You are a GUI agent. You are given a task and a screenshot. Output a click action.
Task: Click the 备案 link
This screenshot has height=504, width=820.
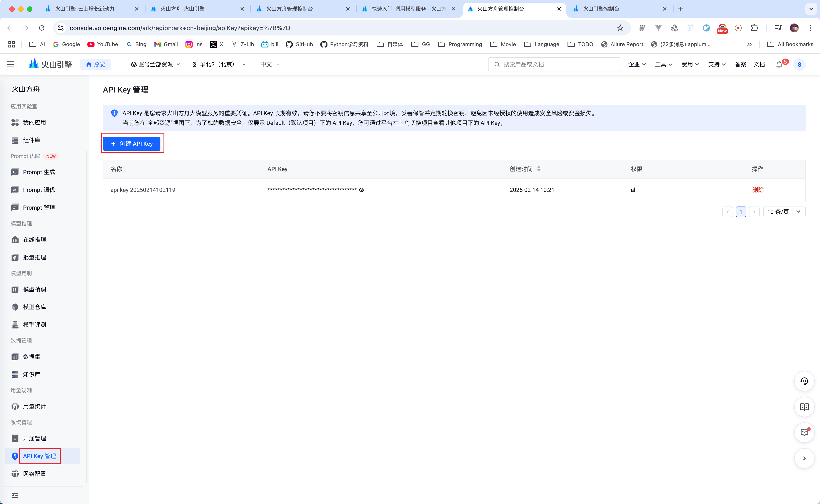(x=740, y=64)
